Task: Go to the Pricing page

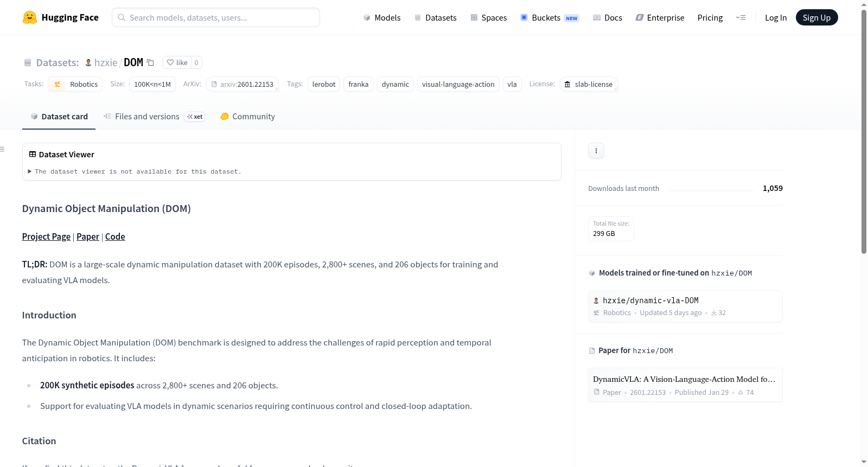Action: click(710, 17)
